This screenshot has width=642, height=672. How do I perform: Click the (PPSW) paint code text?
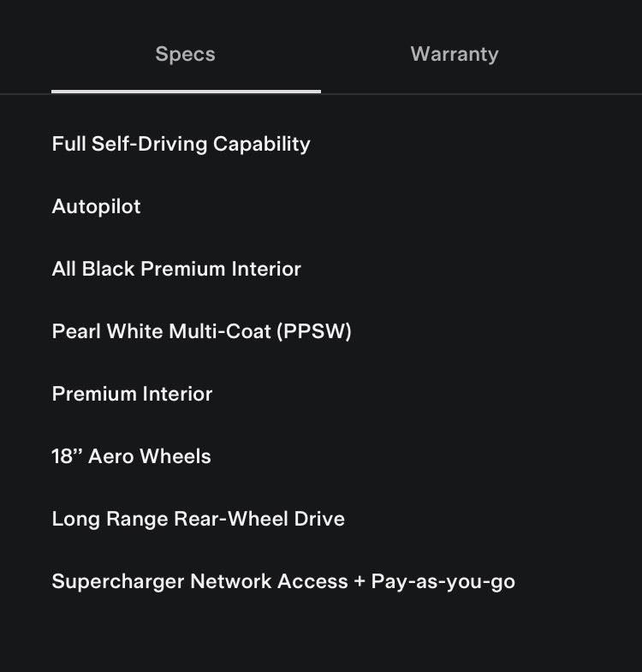[314, 331]
